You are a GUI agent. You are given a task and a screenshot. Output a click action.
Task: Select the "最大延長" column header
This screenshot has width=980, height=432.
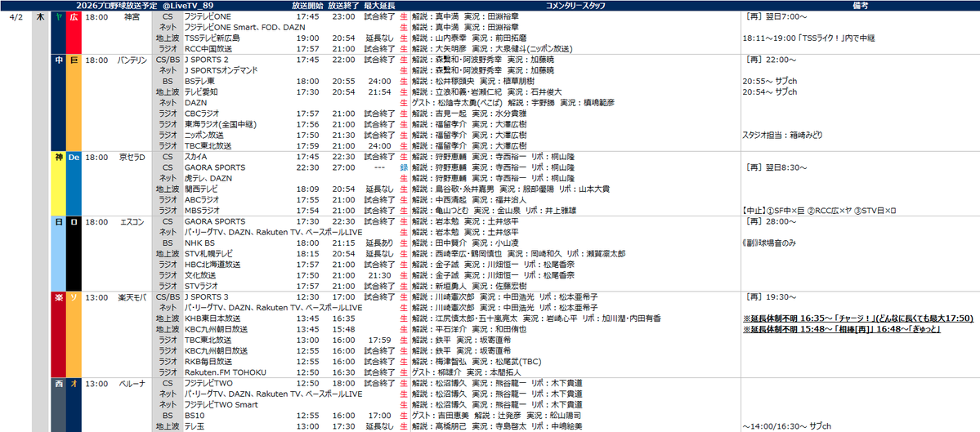pos(378,5)
